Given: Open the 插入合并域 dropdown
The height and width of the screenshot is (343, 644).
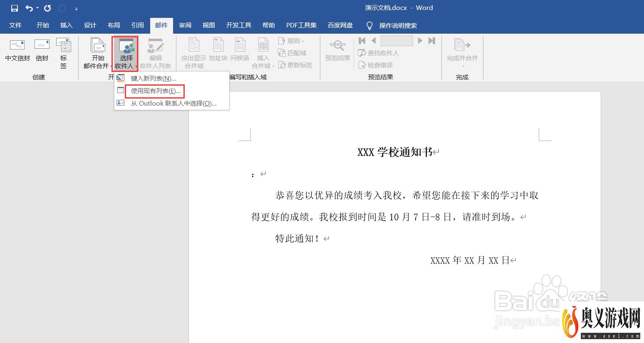Looking at the screenshot, I should pos(263,54).
